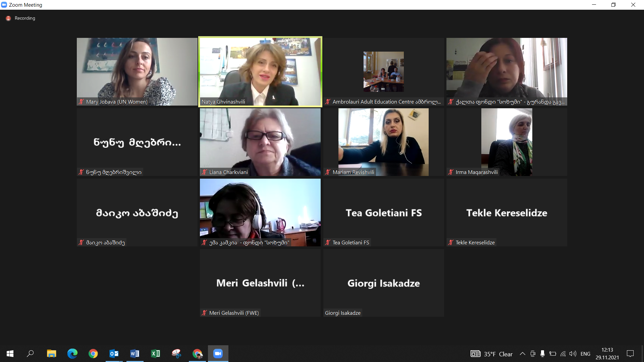Select the Giorgi Isakadze participant tile

pos(383,283)
